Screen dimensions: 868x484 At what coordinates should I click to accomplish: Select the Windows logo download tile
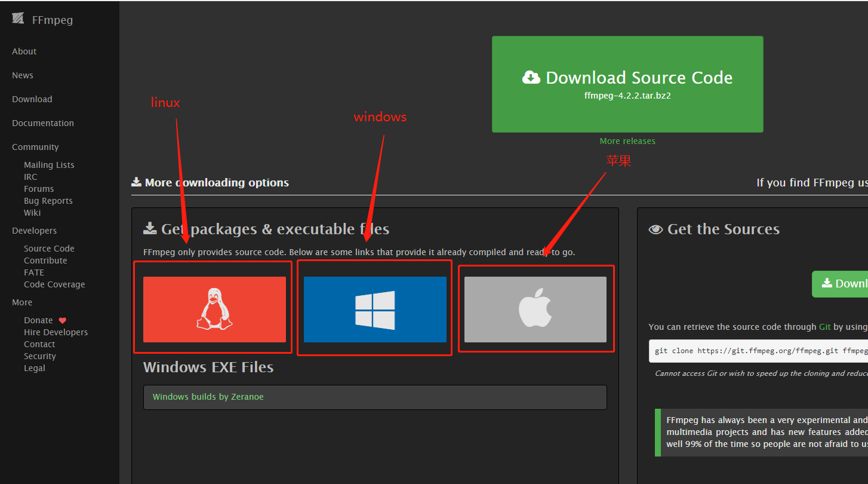375,310
